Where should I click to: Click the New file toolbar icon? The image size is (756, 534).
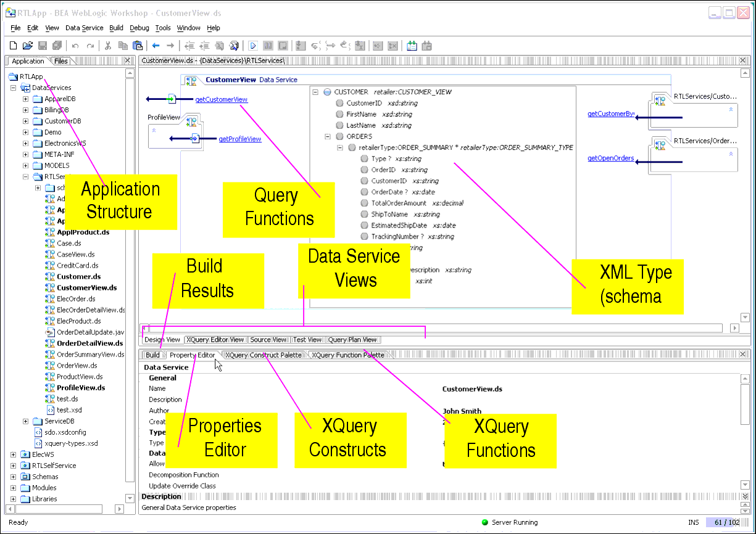tap(13, 46)
